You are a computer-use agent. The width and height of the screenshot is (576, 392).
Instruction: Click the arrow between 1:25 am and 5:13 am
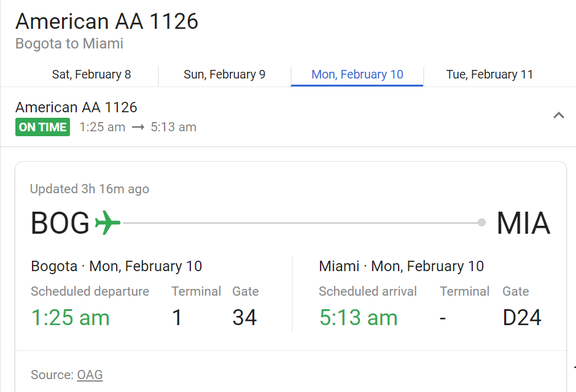[x=138, y=128]
